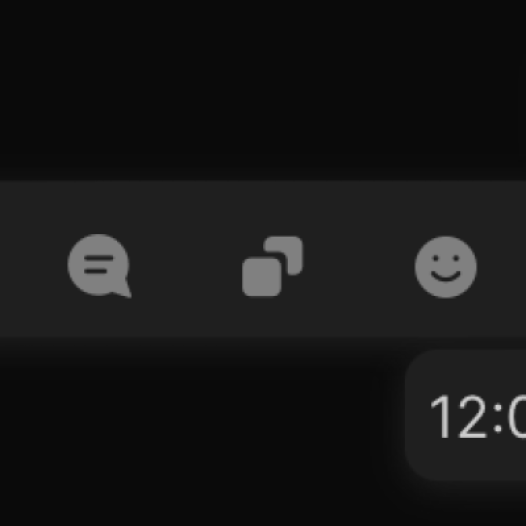This screenshot has height=526, width=526.
Task: Copy message using the stacked squares icon
Action: [x=272, y=266]
